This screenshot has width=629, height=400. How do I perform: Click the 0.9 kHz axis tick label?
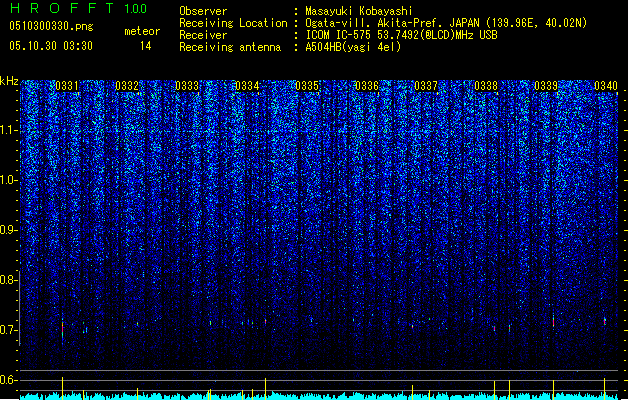click(9, 230)
